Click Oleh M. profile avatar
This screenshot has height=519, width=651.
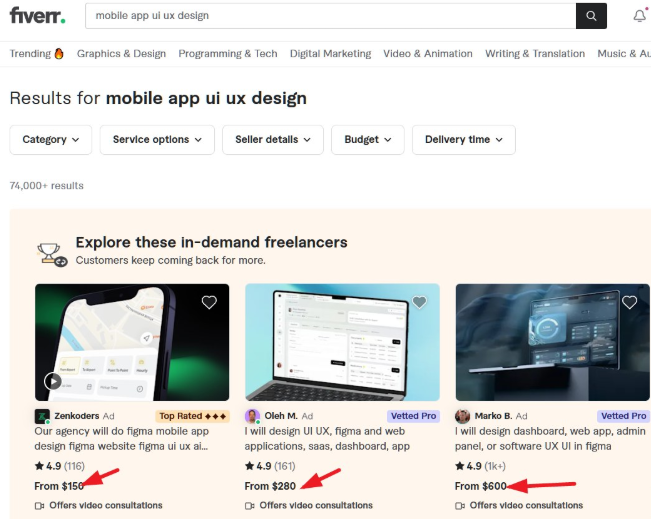252,416
